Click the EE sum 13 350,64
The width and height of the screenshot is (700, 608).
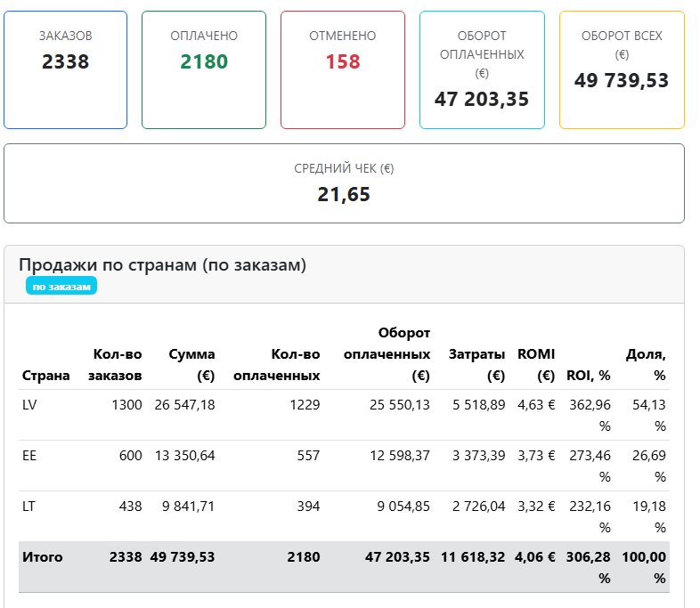pos(185,456)
